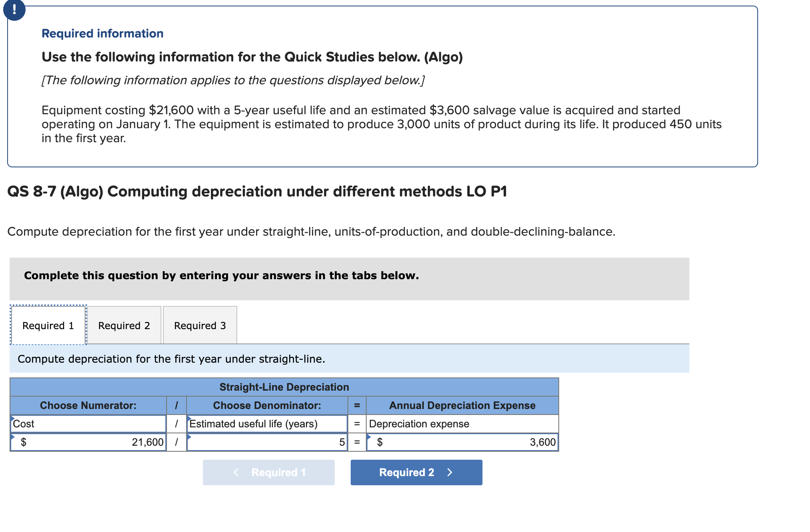The width and height of the screenshot is (810, 532).
Task: Click the blue flag marker on Cost cell
Action: [x=13, y=418]
